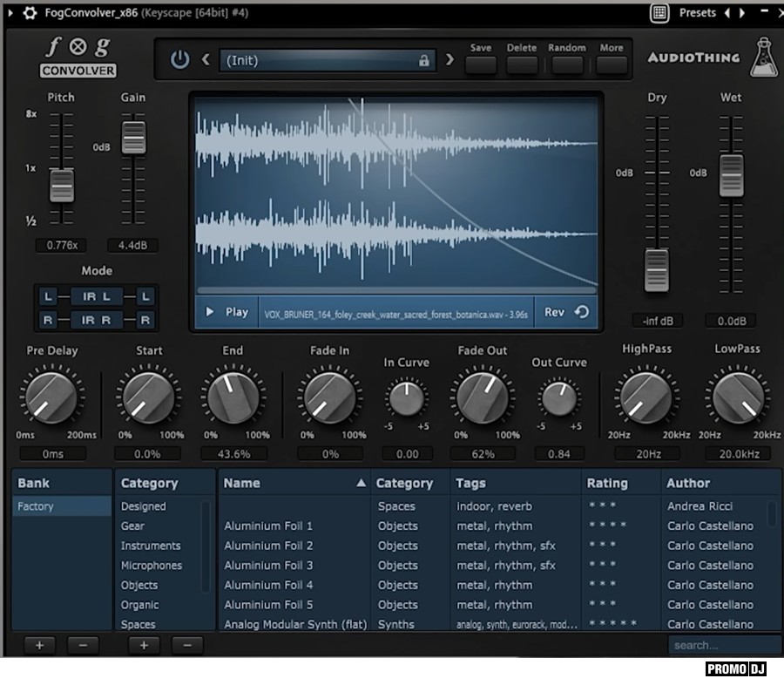Click the host window gear icon
Screen dimensions: 784x692
[30, 12]
